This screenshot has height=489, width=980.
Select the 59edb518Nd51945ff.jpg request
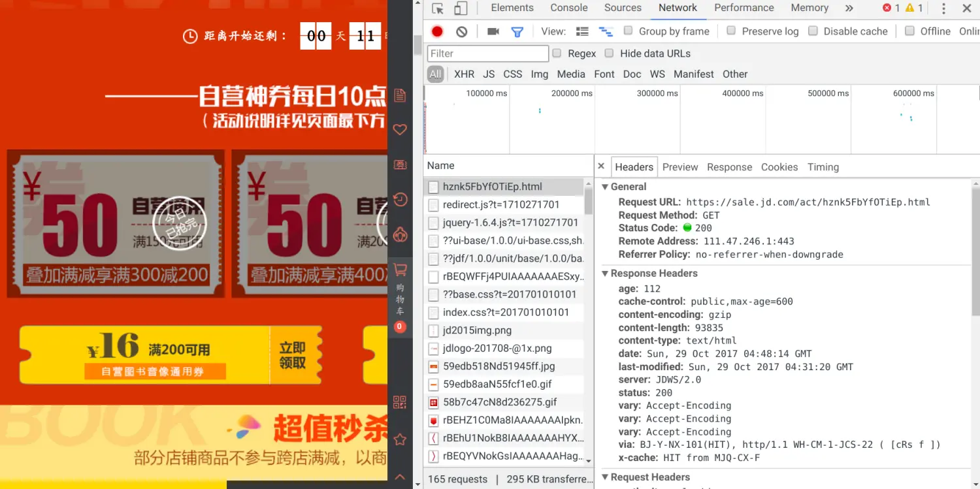pos(504,366)
